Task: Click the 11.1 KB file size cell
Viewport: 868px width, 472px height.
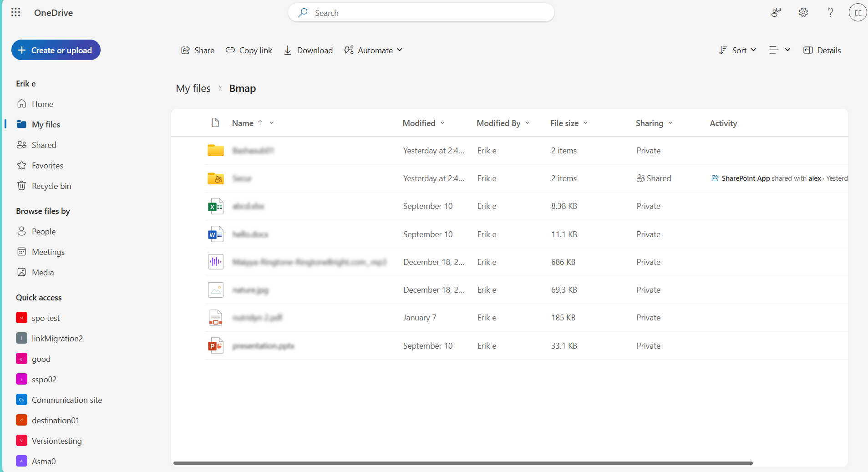Action: coord(564,234)
